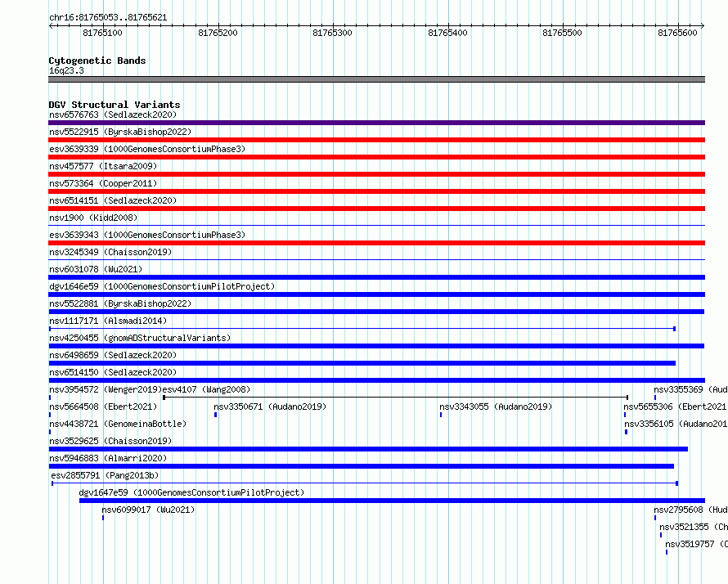Click the black esv4107 span line
728x584 pixels.
396,398
